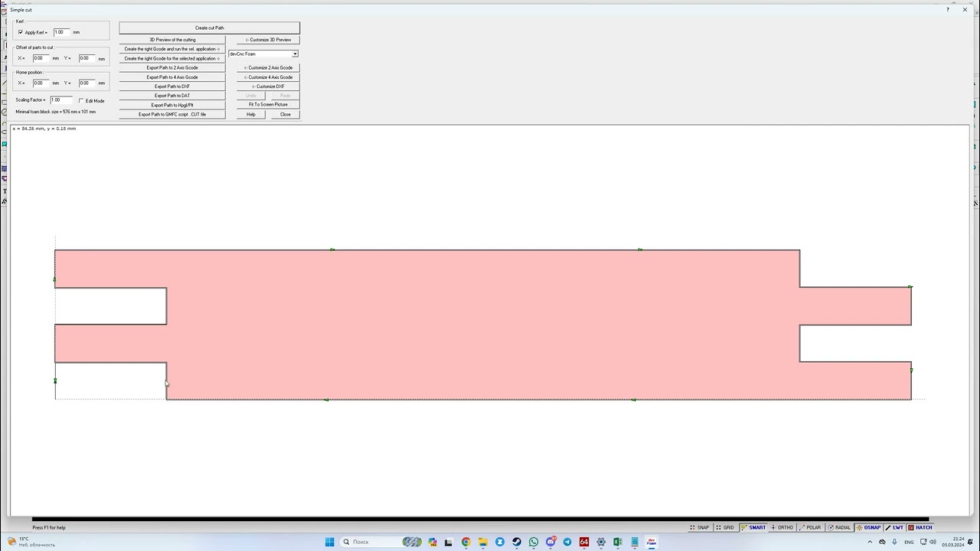Open the Windows Start menu
This screenshot has height=551, width=980.
pos(329,542)
